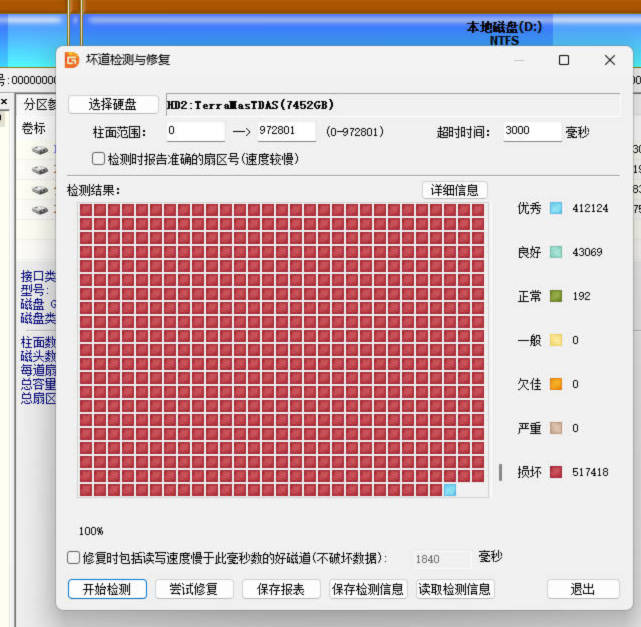Viewport: 641px width, 627px height.
Task: Click the 卷标 column header in background window
Action: (x=34, y=128)
